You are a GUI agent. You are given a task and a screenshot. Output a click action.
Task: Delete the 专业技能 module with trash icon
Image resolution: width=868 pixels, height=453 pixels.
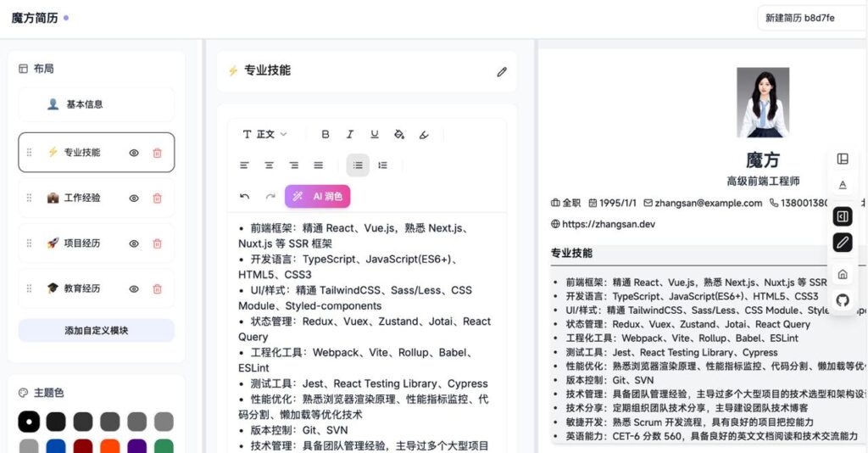pyautogui.click(x=157, y=153)
